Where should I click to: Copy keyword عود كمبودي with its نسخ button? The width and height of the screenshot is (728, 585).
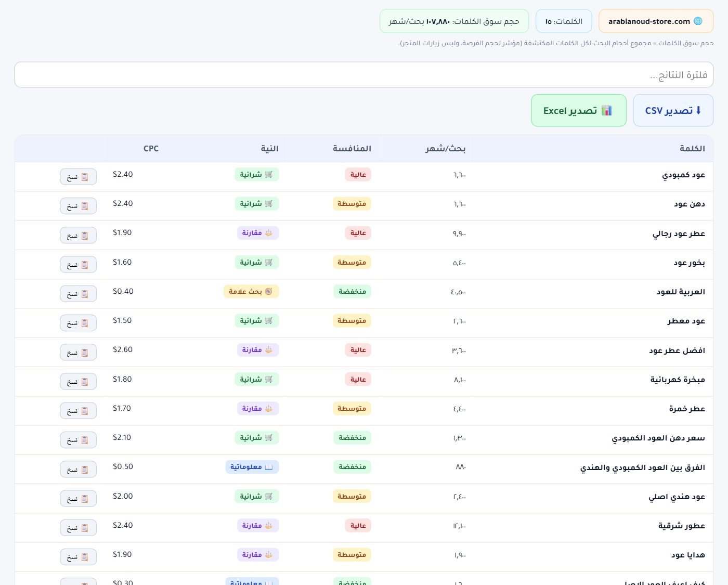[x=79, y=177]
